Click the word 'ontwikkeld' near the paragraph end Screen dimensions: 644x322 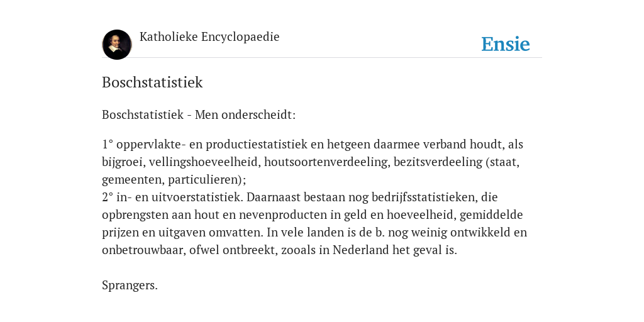[x=480, y=233]
